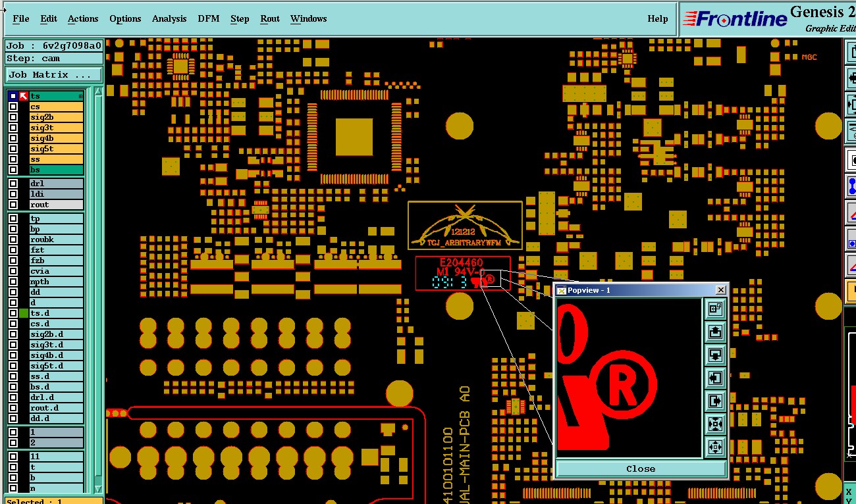The width and height of the screenshot is (856, 504).
Task: Select the sig4b layer name
Action: tap(57, 138)
